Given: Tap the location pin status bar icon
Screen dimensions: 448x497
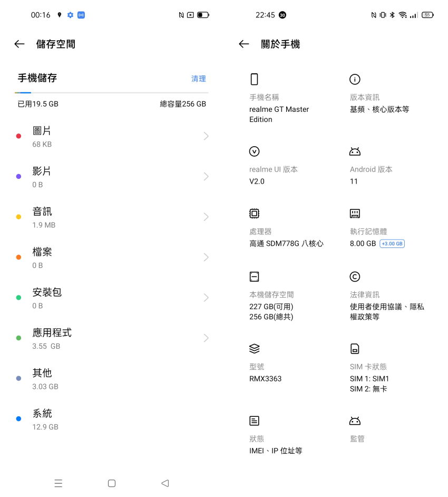Looking at the screenshot, I should pyautogui.click(x=59, y=15).
